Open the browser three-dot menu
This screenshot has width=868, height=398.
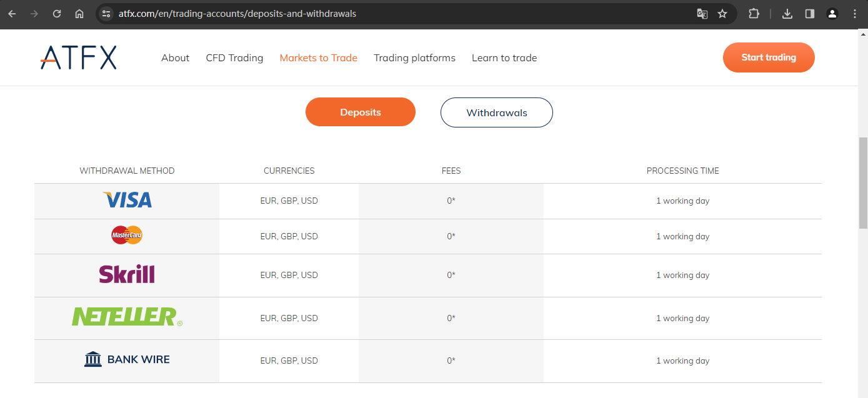(x=854, y=14)
